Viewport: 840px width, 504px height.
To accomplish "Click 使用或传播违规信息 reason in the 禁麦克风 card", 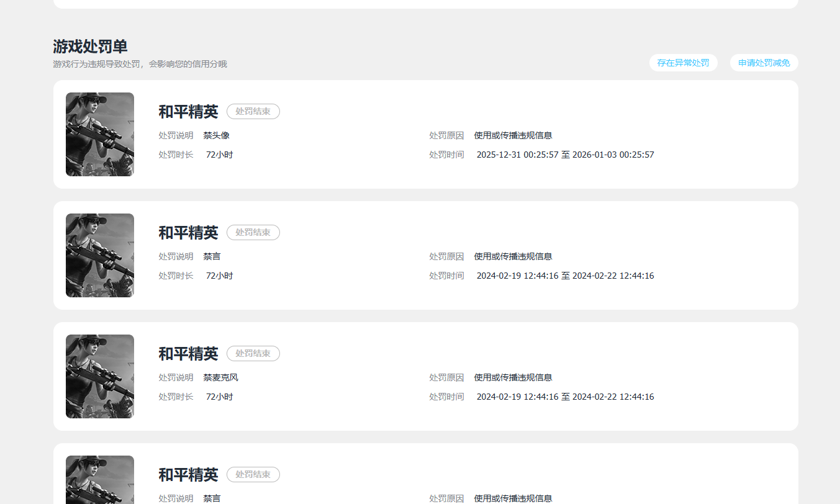I will 513,377.
